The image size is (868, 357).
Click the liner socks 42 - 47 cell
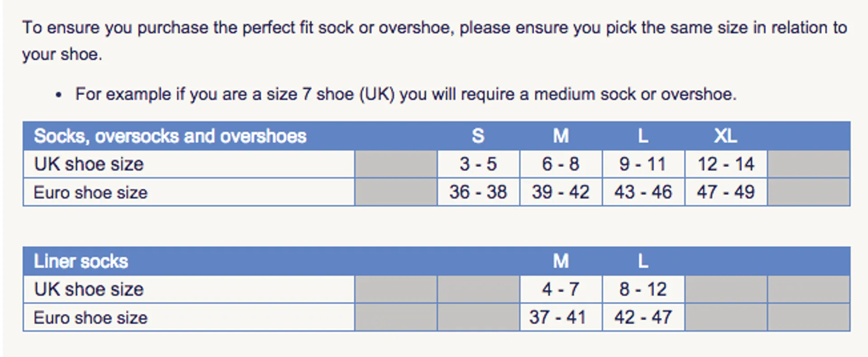pyautogui.click(x=643, y=317)
